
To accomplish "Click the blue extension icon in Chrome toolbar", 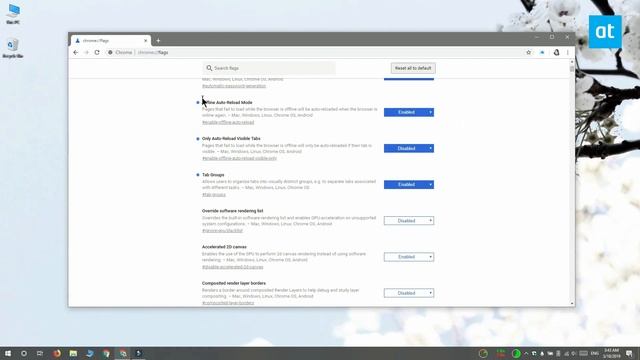I will pos(542,52).
